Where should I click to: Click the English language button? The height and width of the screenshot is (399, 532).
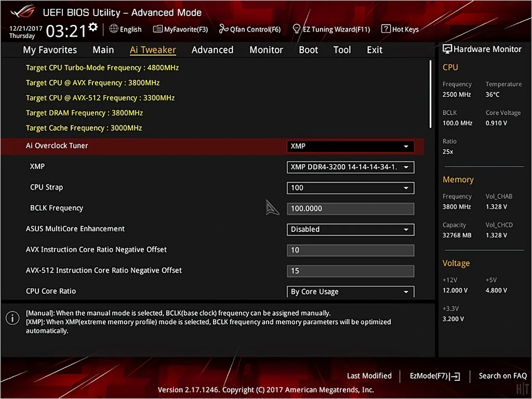[126, 29]
